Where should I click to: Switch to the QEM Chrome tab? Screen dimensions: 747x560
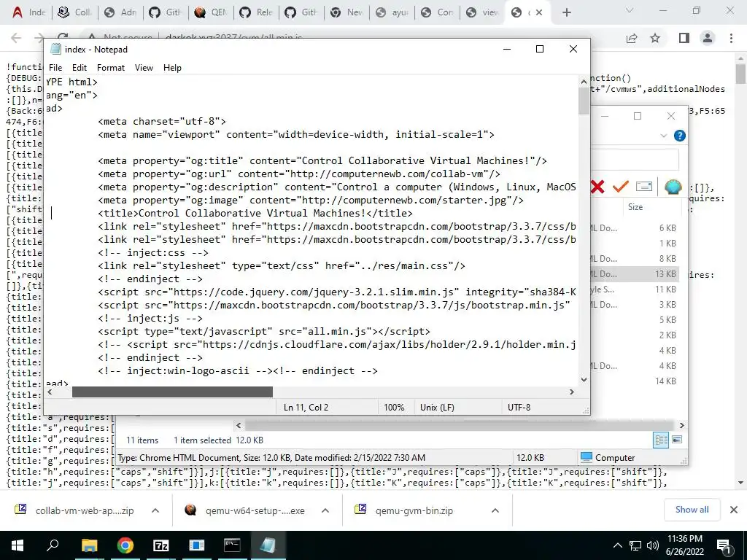211,12
